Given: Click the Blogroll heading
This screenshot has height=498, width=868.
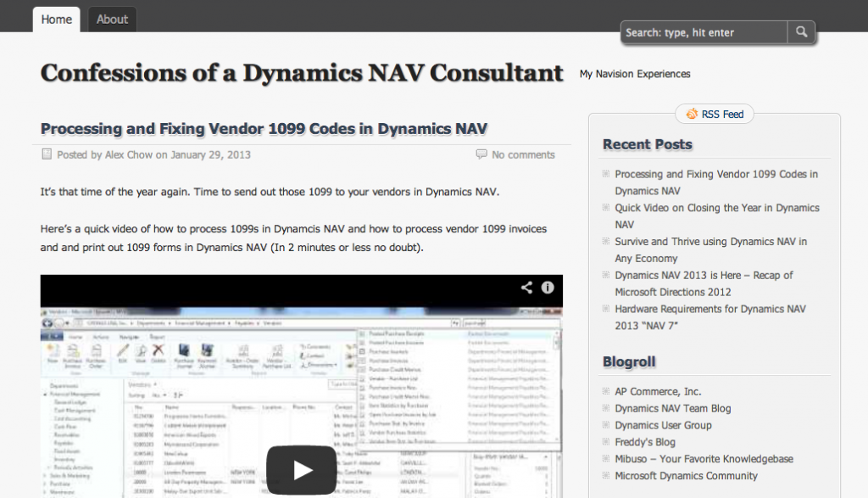Looking at the screenshot, I should [629, 361].
